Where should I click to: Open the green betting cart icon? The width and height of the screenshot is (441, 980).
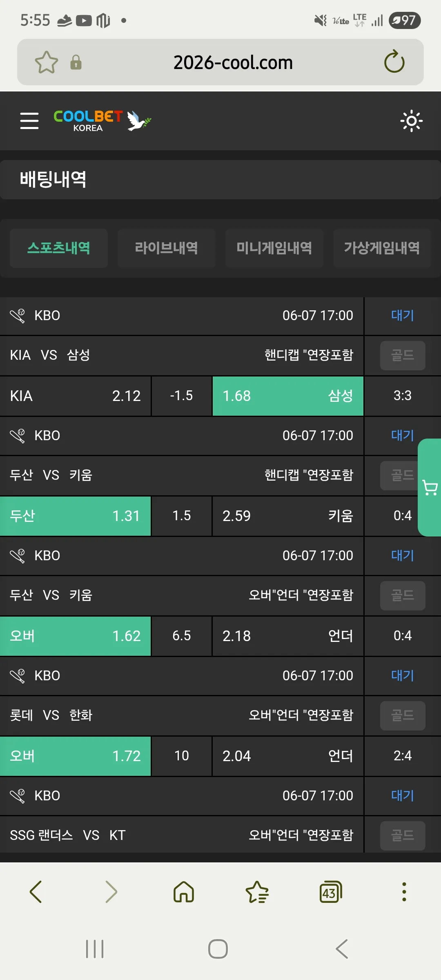430,488
